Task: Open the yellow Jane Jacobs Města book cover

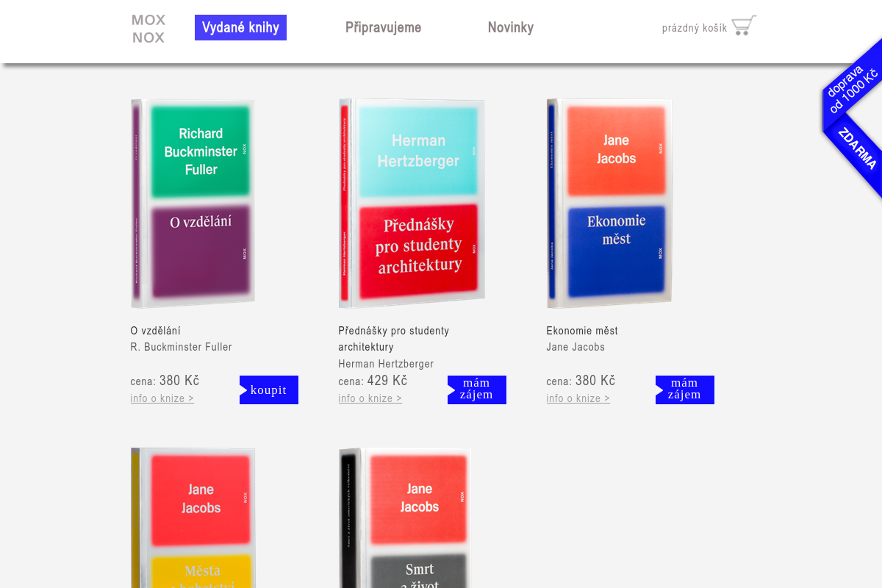Action: [193, 518]
